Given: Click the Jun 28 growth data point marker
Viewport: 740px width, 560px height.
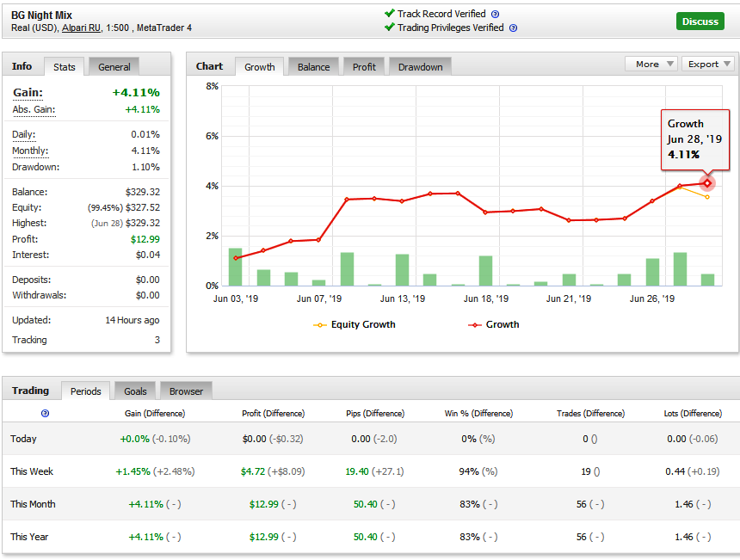Looking at the screenshot, I should pyautogui.click(x=707, y=183).
